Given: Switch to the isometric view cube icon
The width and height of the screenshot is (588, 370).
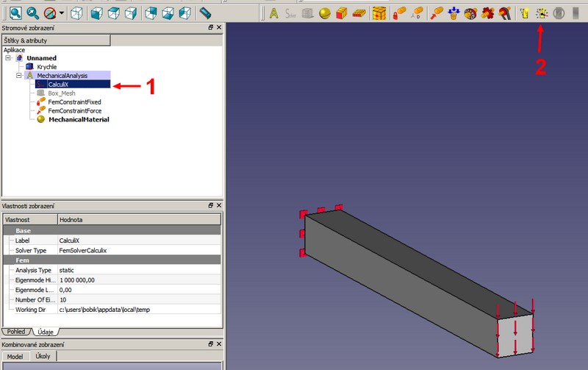Looking at the screenshot, I should tap(76, 13).
